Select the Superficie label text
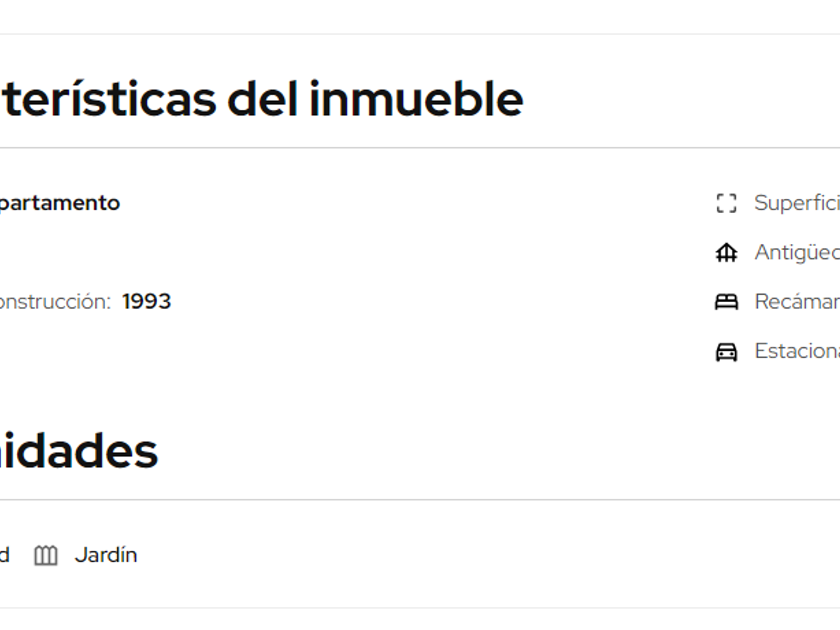 (x=796, y=203)
